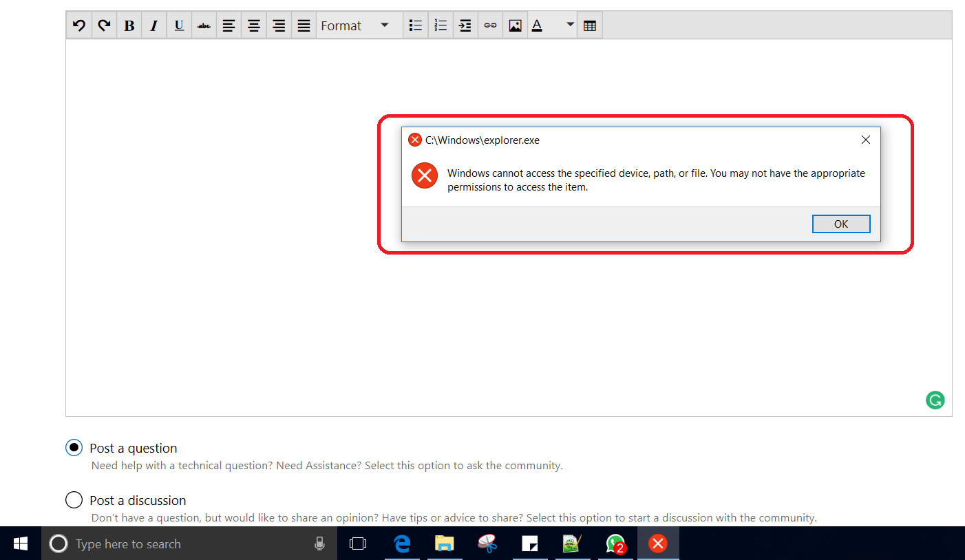Select the Post a question radio button
The width and height of the screenshot is (965, 560).
(x=74, y=447)
